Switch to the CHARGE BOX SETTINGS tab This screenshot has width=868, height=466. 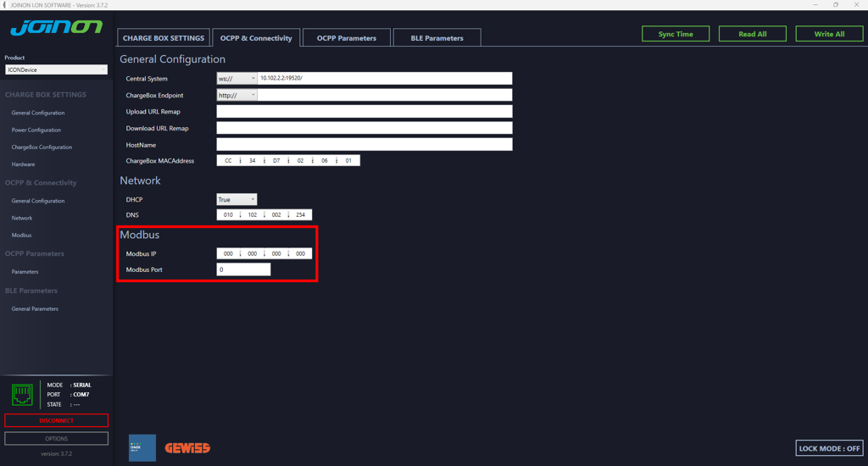pyautogui.click(x=164, y=38)
